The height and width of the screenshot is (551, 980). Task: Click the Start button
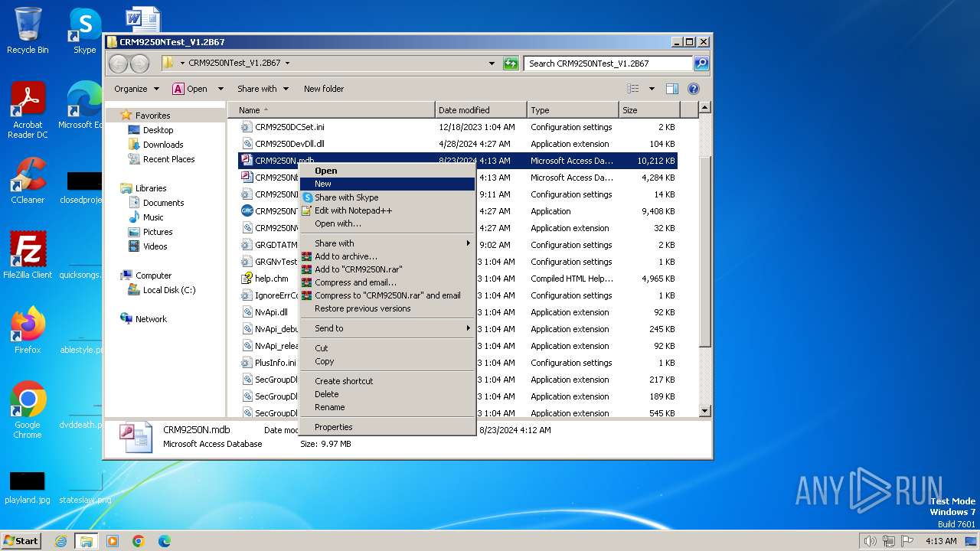pyautogui.click(x=21, y=541)
